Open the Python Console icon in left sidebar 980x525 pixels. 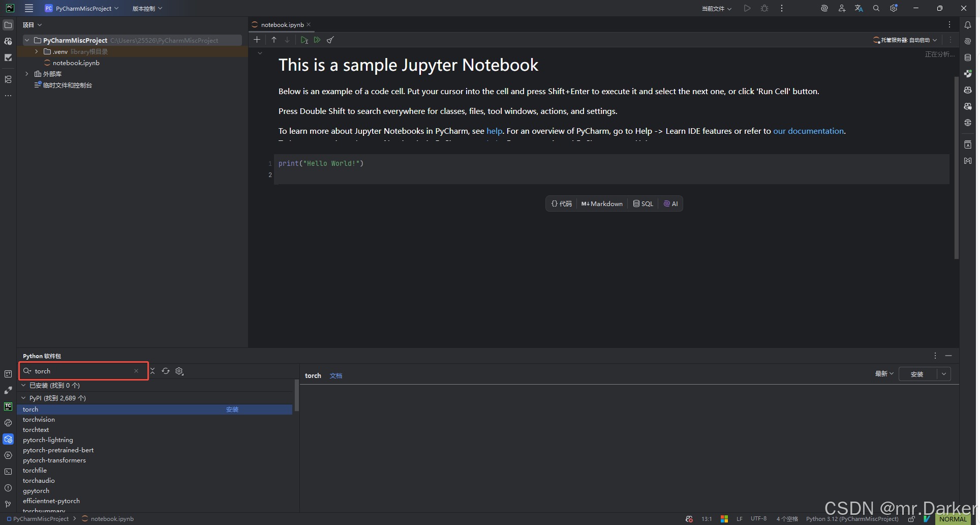click(x=8, y=423)
